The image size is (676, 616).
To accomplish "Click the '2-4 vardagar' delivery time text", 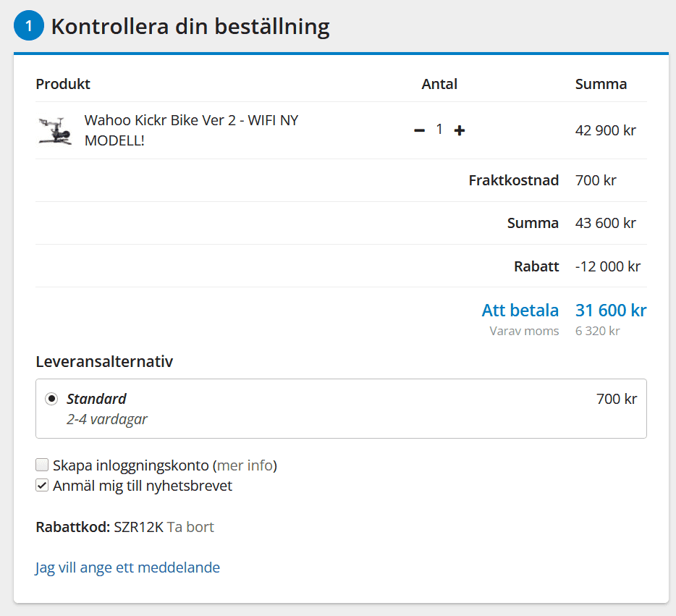I will click(x=107, y=419).
